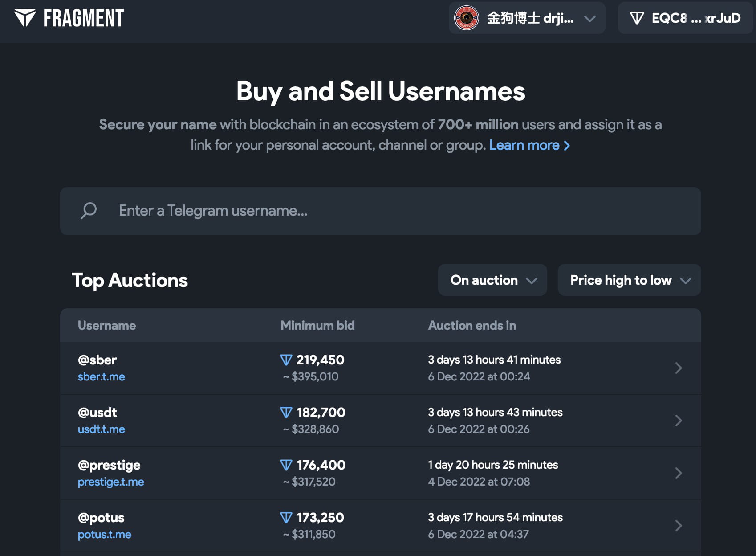This screenshot has width=756, height=556.
Task: Click TON icon beside 182,700 bid
Action: [286, 413]
